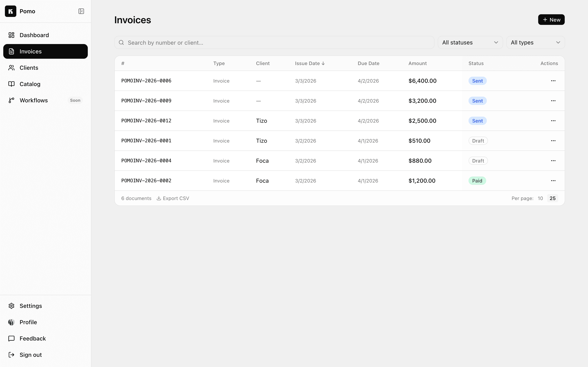
Task: Select the Workflows branch icon
Action: coord(11,100)
